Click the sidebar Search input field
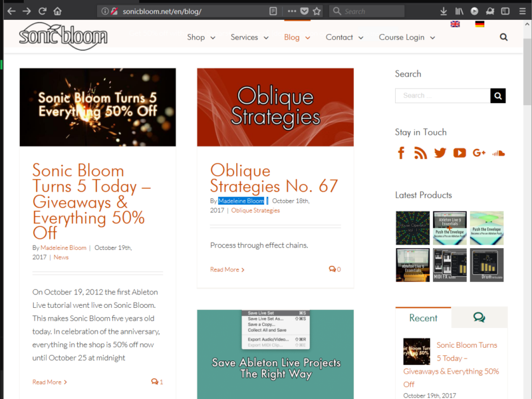 442,96
